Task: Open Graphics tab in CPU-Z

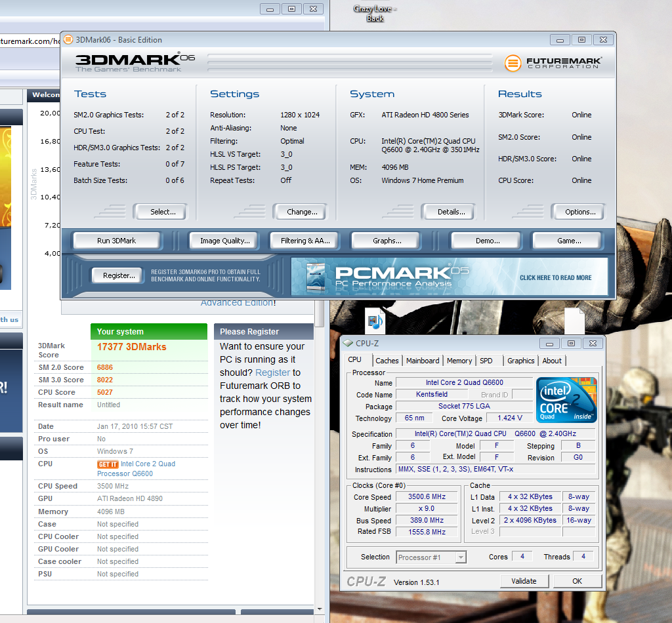Action: (x=520, y=361)
